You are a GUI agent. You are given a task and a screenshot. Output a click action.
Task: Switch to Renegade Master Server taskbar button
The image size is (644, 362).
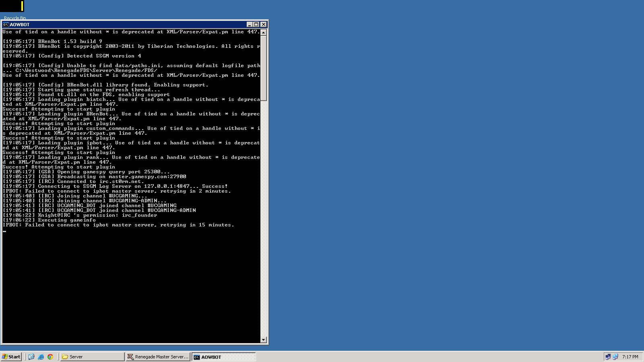(158, 357)
